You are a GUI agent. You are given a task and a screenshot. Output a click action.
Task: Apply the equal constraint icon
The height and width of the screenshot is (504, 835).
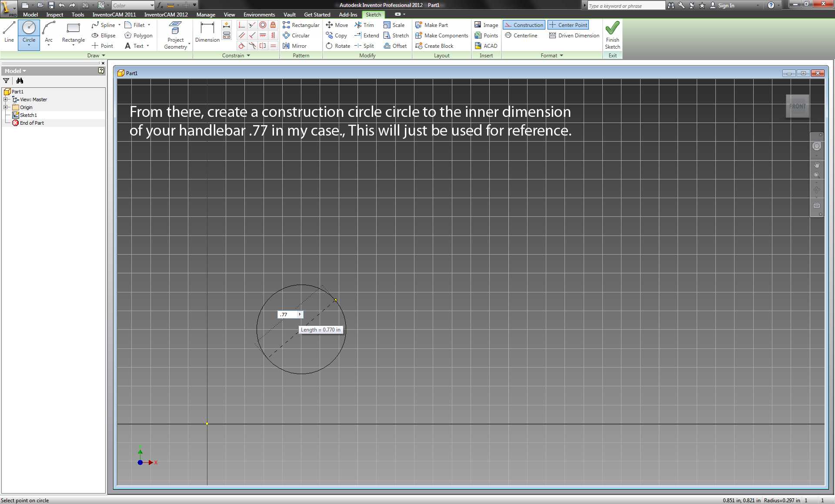(273, 46)
